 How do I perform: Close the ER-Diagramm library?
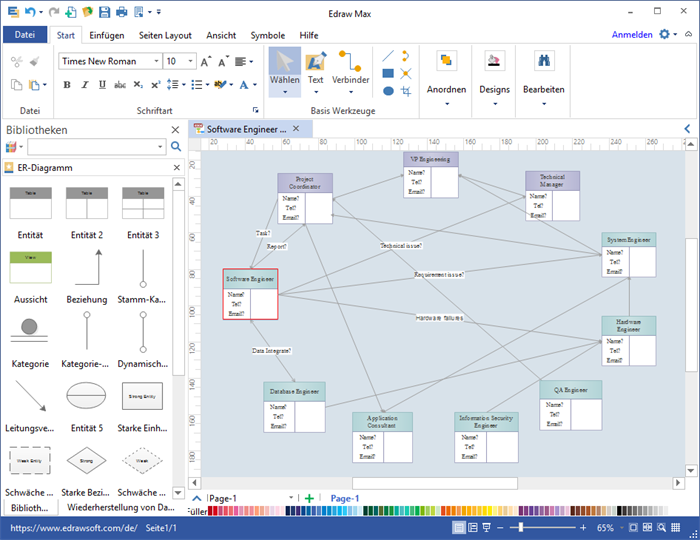[x=177, y=167]
